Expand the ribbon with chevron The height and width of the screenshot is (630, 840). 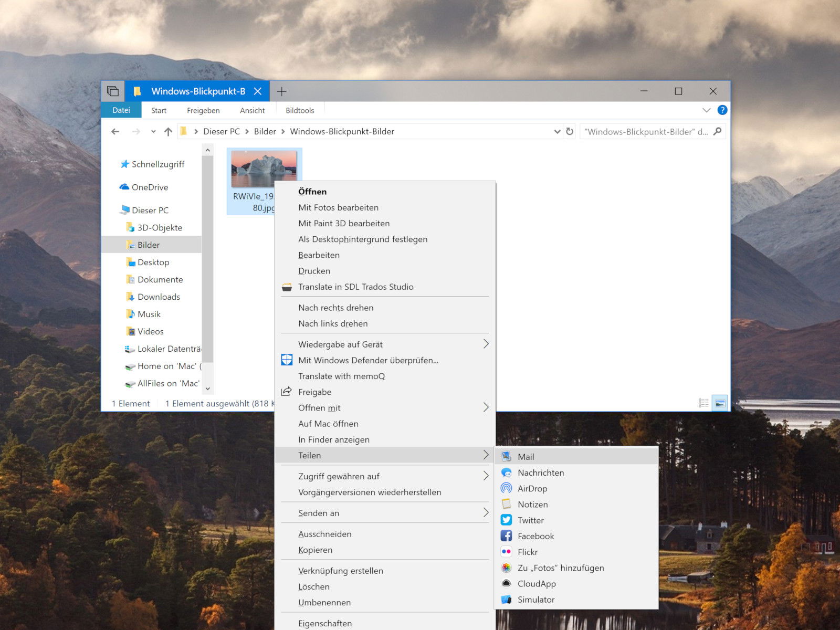coord(706,110)
